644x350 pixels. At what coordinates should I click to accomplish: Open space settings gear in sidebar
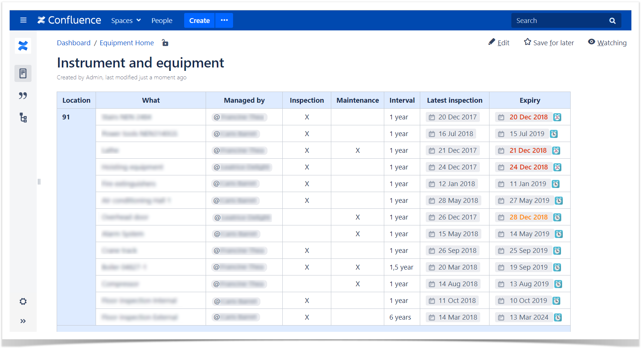point(23,301)
